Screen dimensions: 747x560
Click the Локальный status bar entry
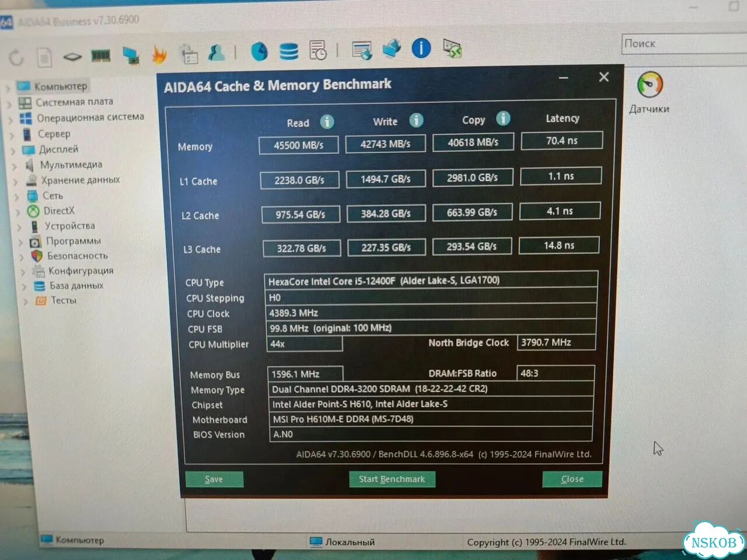[343, 542]
